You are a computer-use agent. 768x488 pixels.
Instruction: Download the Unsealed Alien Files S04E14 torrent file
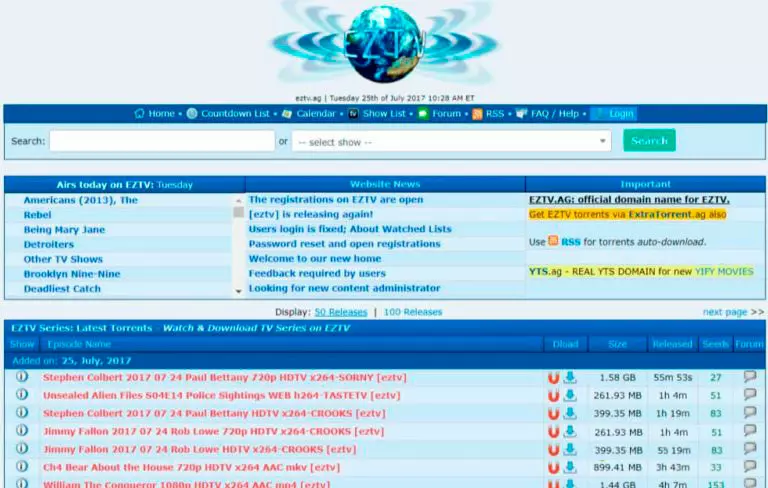(x=570, y=395)
